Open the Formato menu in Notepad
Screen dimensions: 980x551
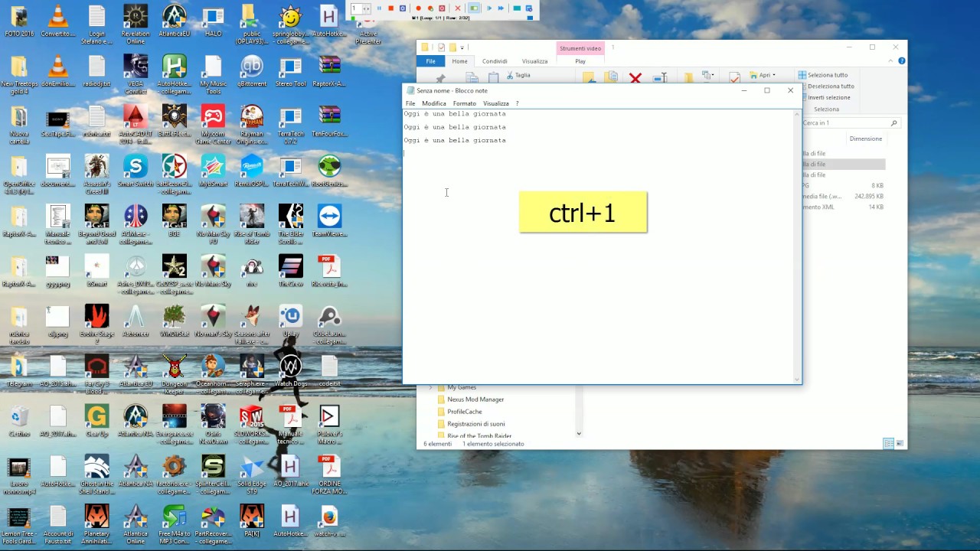point(464,103)
